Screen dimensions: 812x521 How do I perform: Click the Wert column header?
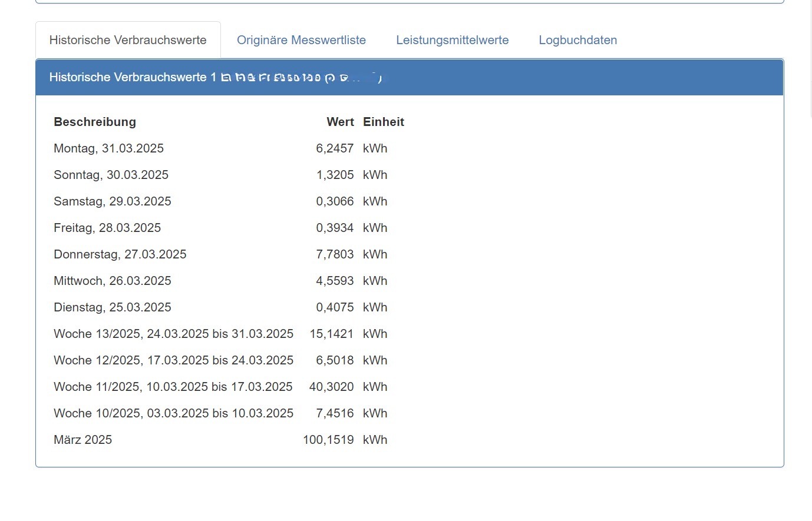point(340,122)
